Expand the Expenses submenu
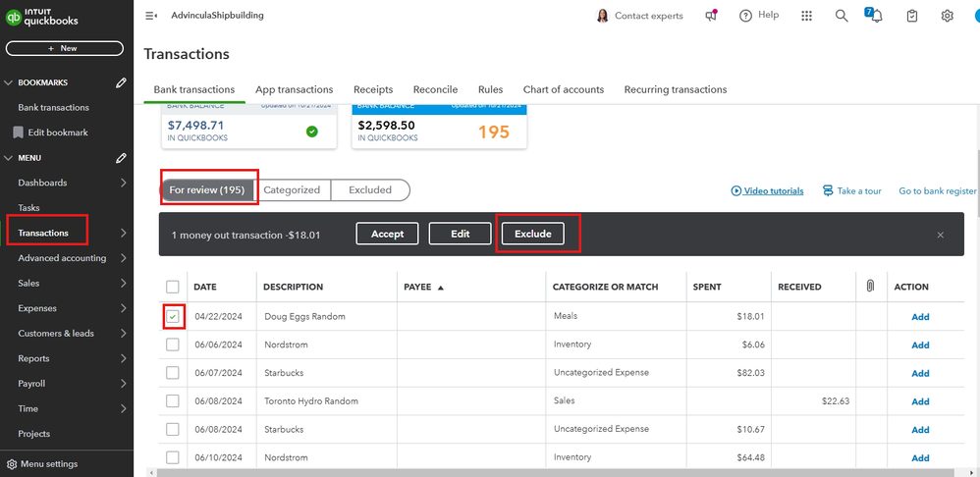The width and height of the screenshot is (980, 477). click(123, 308)
